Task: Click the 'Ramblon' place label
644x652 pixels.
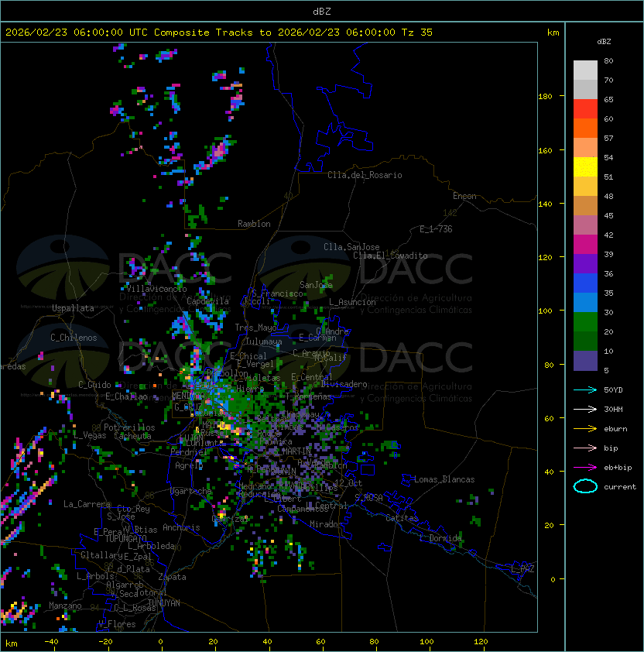Action: point(254,224)
